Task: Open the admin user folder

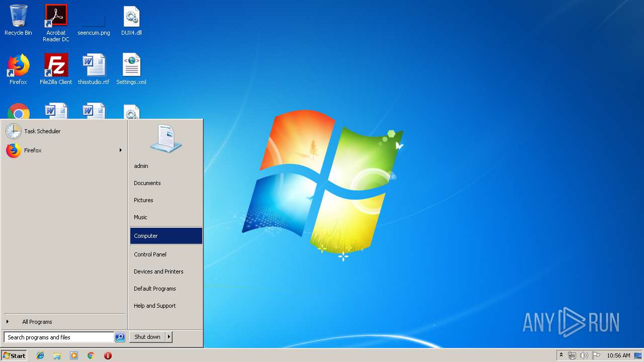Action: coord(166,166)
